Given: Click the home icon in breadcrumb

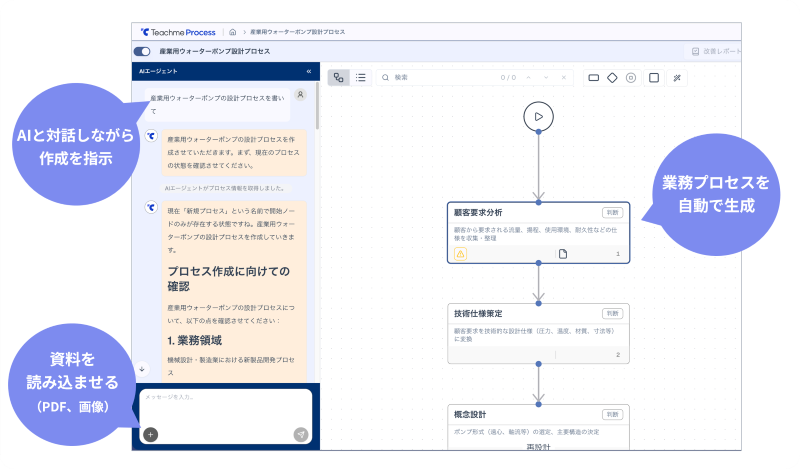Looking at the screenshot, I should click(233, 32).
